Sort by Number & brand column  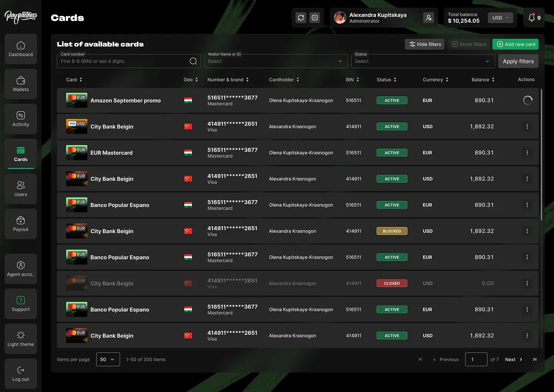[228, 80]
